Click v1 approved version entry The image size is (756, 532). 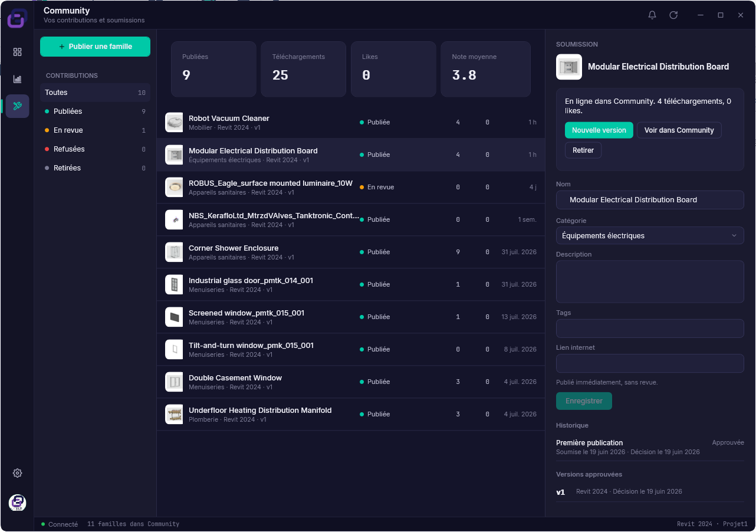tap(650, 492)
